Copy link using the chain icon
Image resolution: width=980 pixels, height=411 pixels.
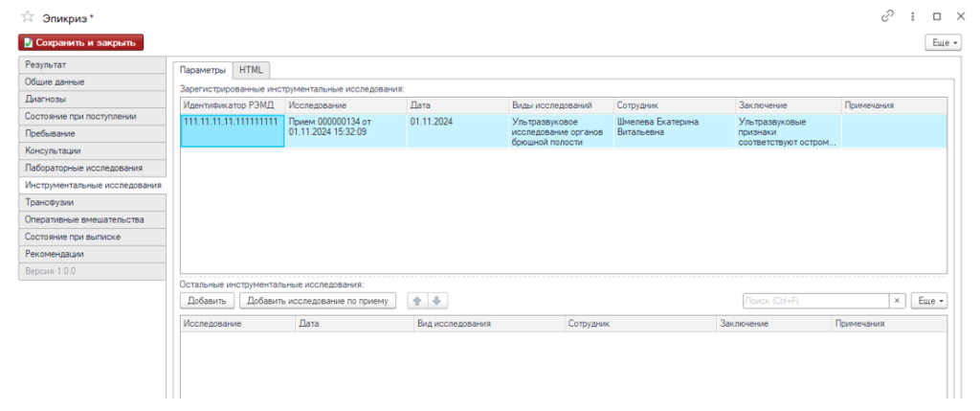pos(887,17)
